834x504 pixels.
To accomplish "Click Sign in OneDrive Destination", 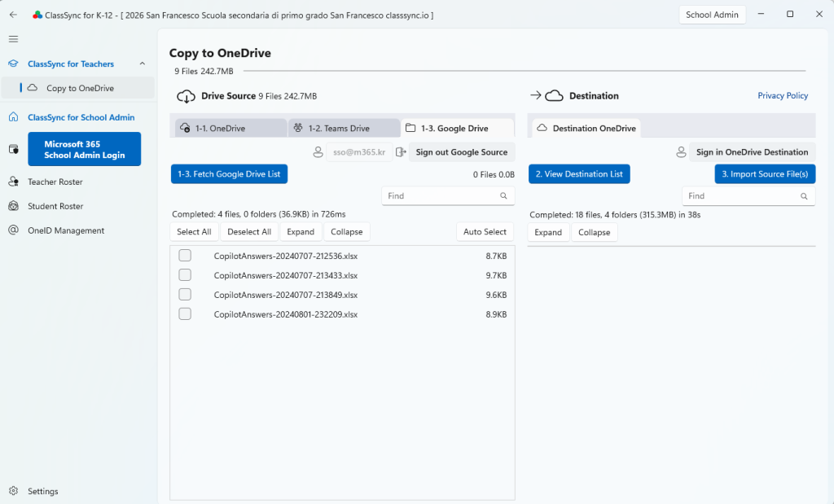I will coord(752,152).
